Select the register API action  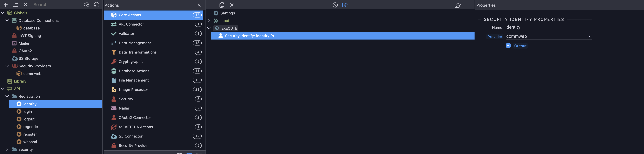pyautogui.click(x=30, y=134)
